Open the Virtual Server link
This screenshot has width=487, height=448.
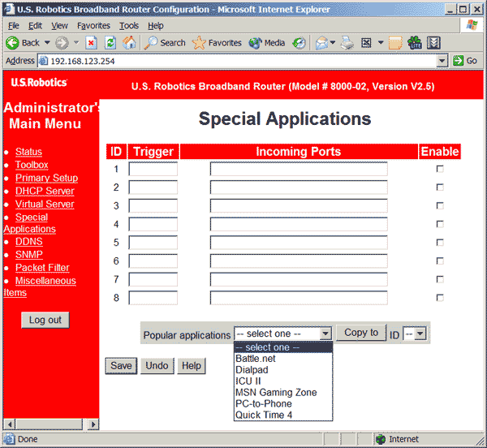(45, 205)
